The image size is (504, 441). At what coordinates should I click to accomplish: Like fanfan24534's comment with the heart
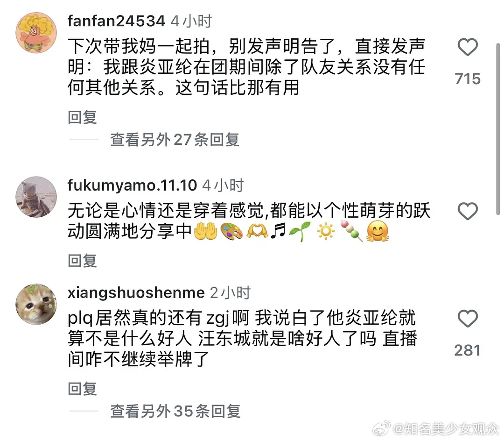point(468,47)
